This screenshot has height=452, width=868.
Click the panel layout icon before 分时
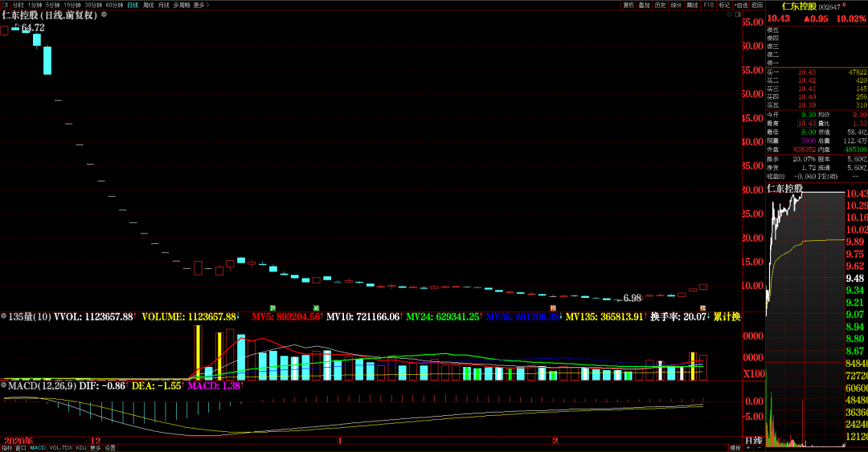pos(6,5)
